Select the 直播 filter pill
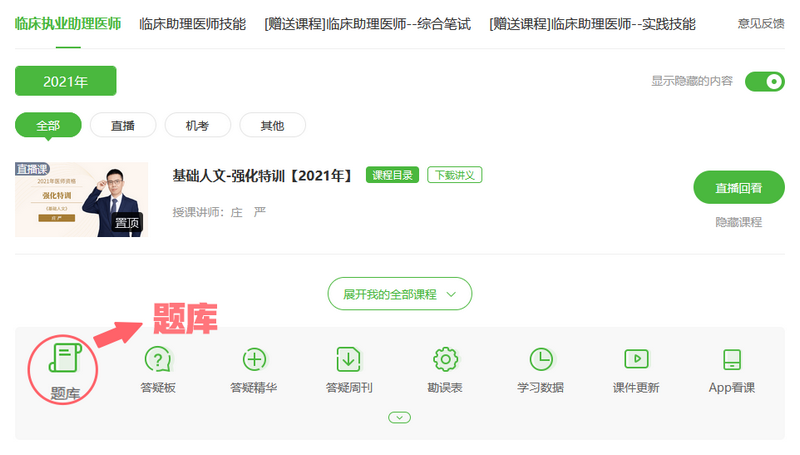 coord(123,125)
